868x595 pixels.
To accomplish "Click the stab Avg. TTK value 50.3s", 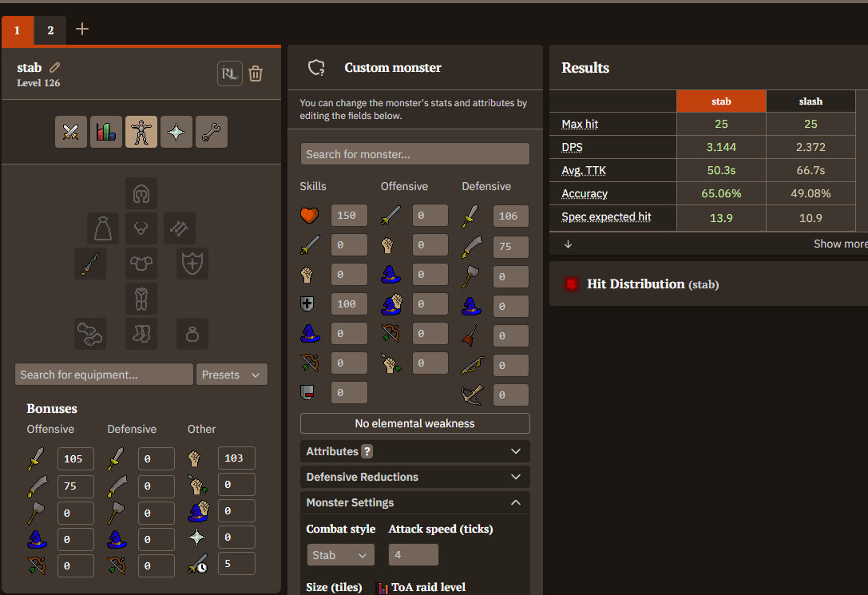I will coord(721,170).
